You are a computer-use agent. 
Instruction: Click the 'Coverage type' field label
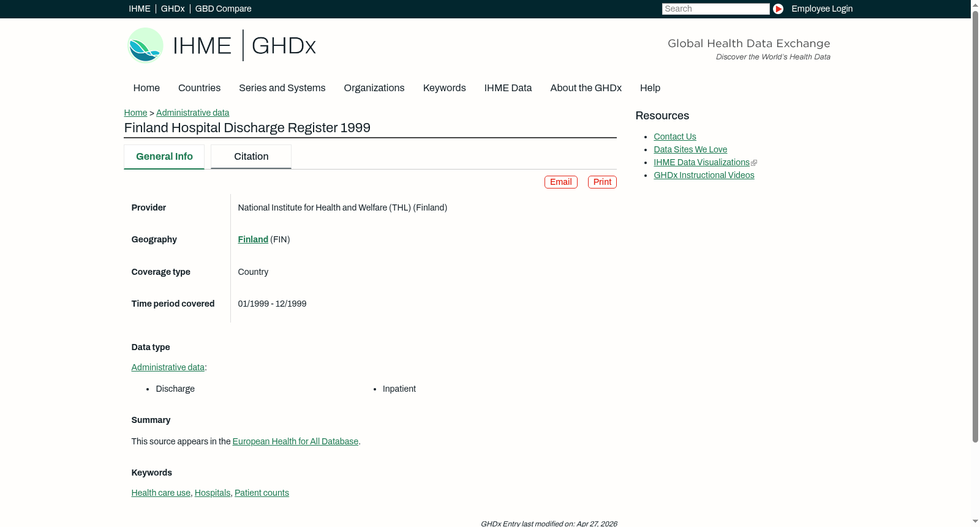click(161, 272)
